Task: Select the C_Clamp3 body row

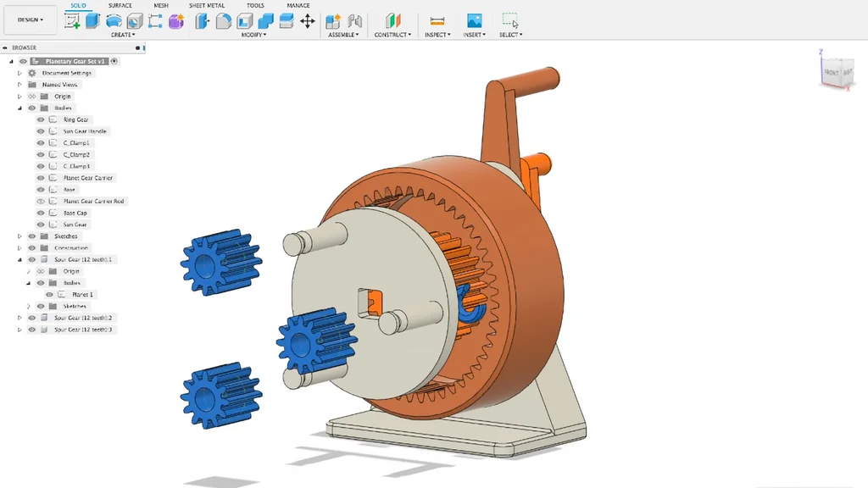Action: pos(76,166)
